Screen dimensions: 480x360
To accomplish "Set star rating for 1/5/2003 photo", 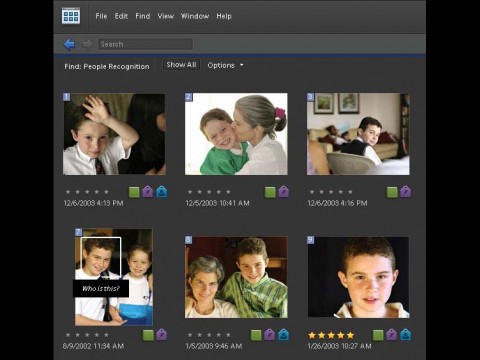I will click(x=209, y=335).
